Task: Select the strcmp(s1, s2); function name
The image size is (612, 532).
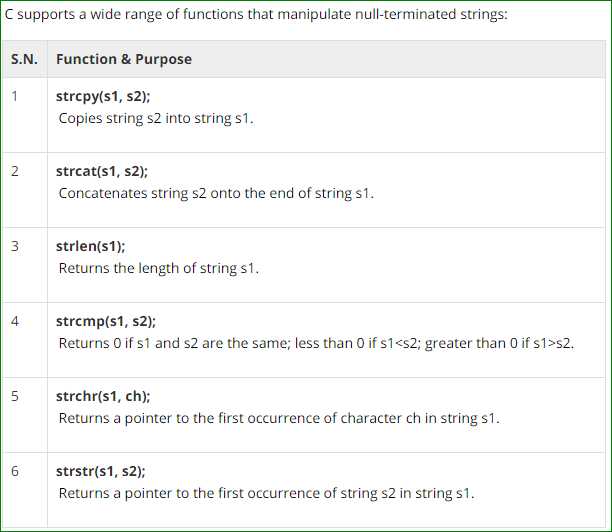Action: [106, 321]
